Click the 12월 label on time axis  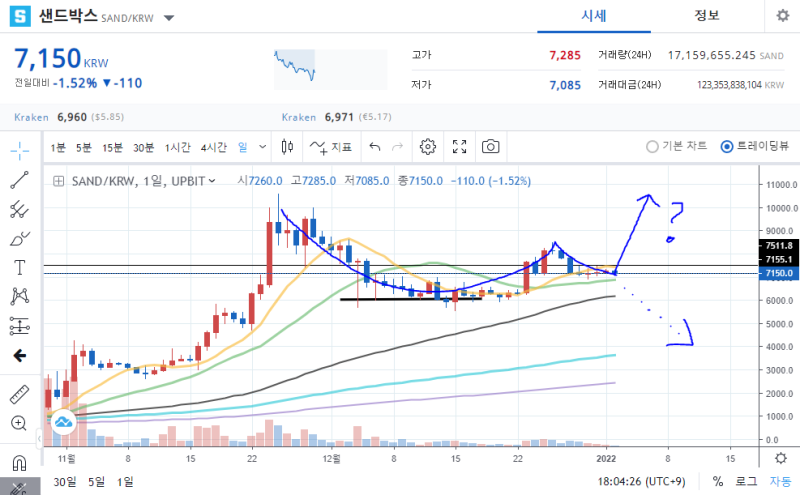tap(331, 458)
